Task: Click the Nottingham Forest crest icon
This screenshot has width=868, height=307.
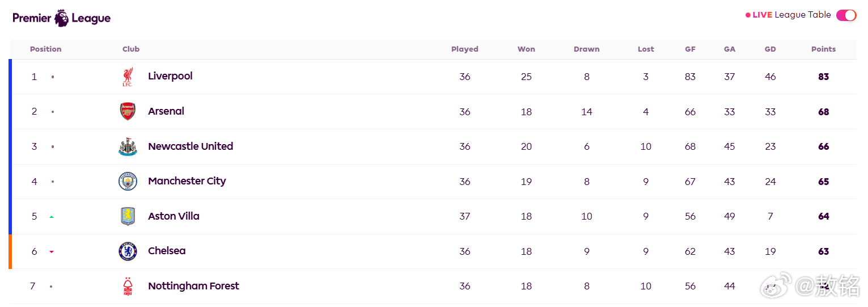Action: (128, 287)
